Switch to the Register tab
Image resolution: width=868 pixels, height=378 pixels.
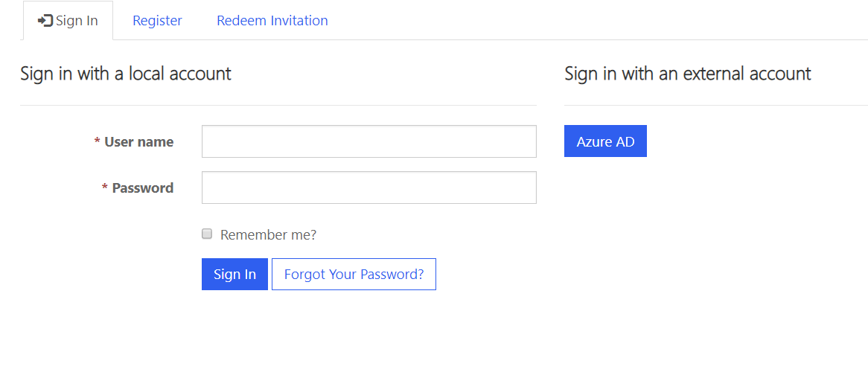point(157,21)
